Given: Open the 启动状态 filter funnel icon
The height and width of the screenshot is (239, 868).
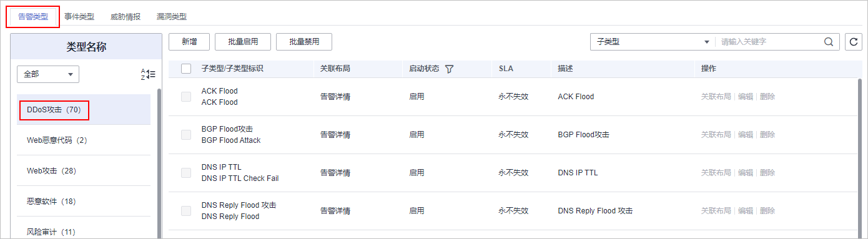Looking at the screenshot, I should pos(449,69).
